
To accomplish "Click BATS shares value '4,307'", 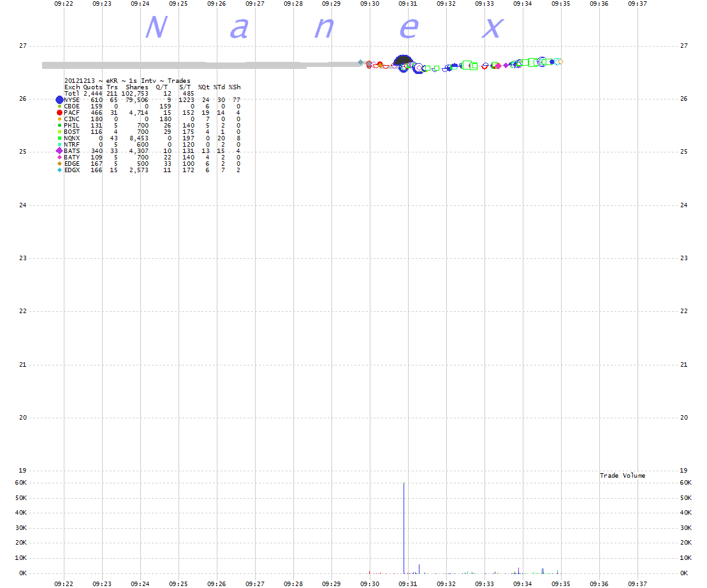I will tap(139, 151).
